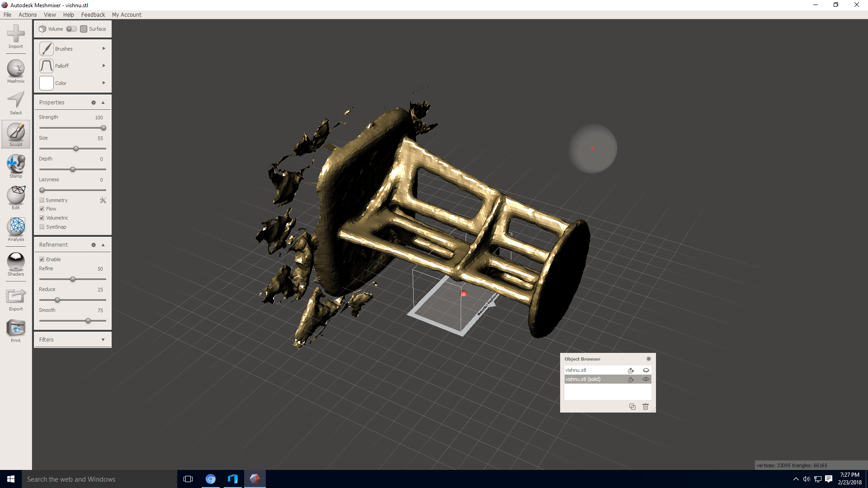This screenshot has width=868, height=488.
Task: Open the View menu
Action: coord(50,14)
